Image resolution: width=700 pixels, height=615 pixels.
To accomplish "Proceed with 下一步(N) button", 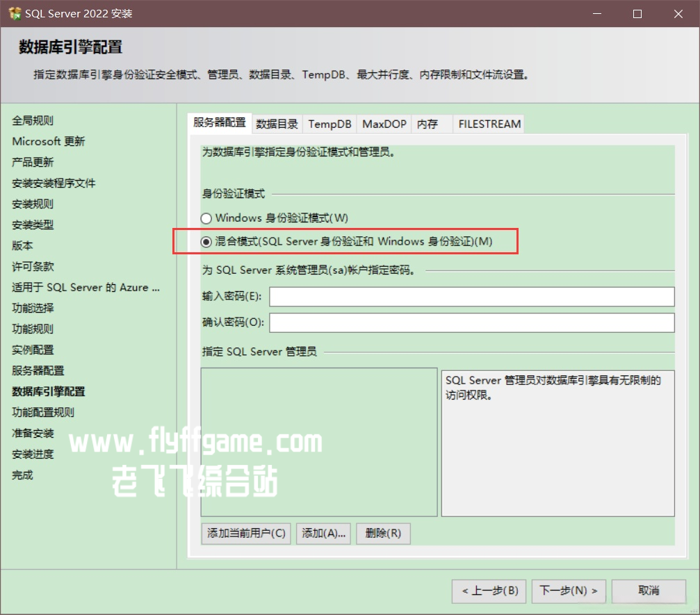I will tap(569, 591).
